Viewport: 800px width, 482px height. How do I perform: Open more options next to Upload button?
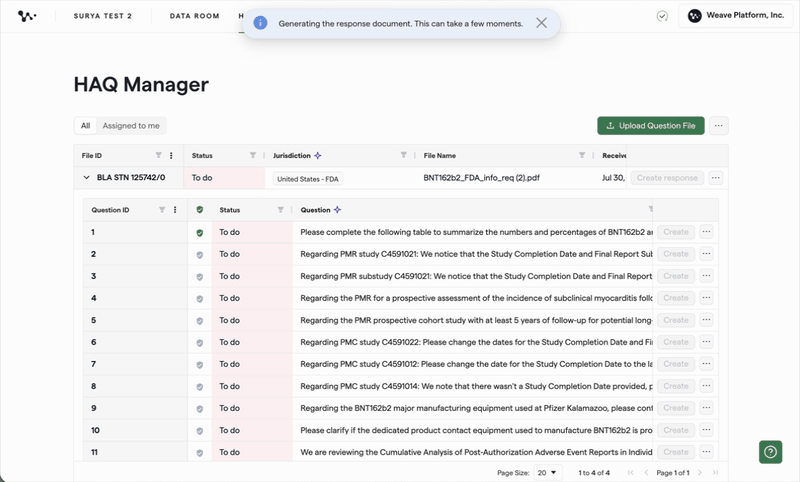coord(718,125)
